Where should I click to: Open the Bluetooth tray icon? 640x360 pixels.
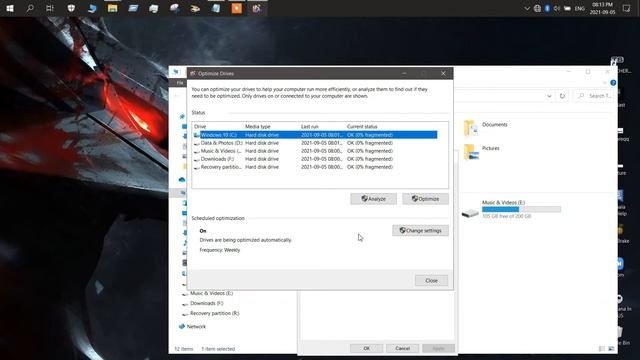pos(547,9)
